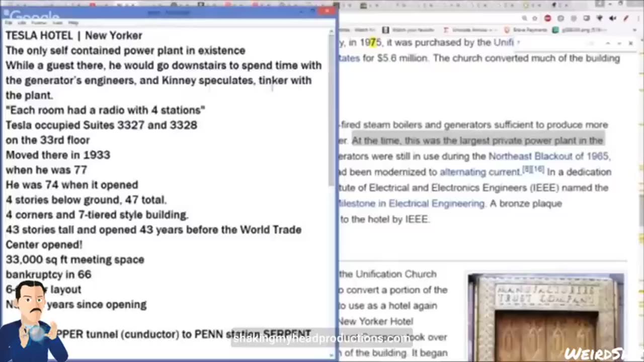Open the 'Watch your favorite' bookmark

pos(409,30)
